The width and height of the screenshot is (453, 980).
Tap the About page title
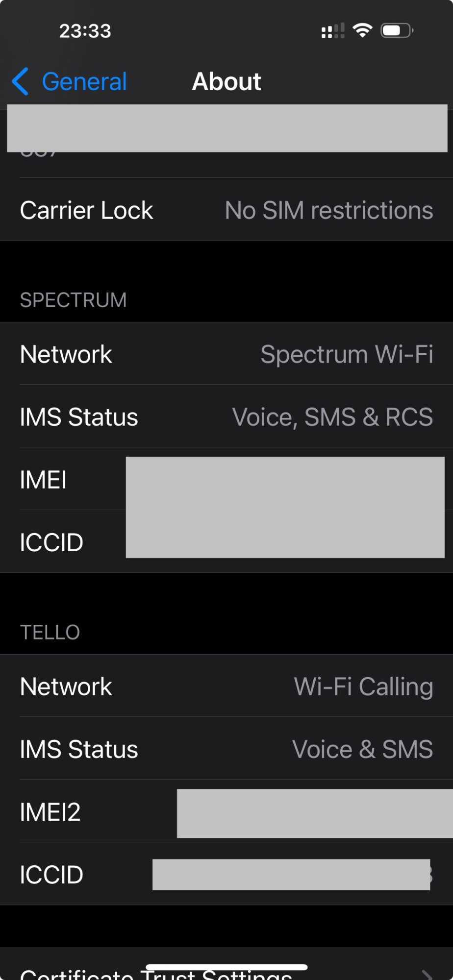point(226,81)
